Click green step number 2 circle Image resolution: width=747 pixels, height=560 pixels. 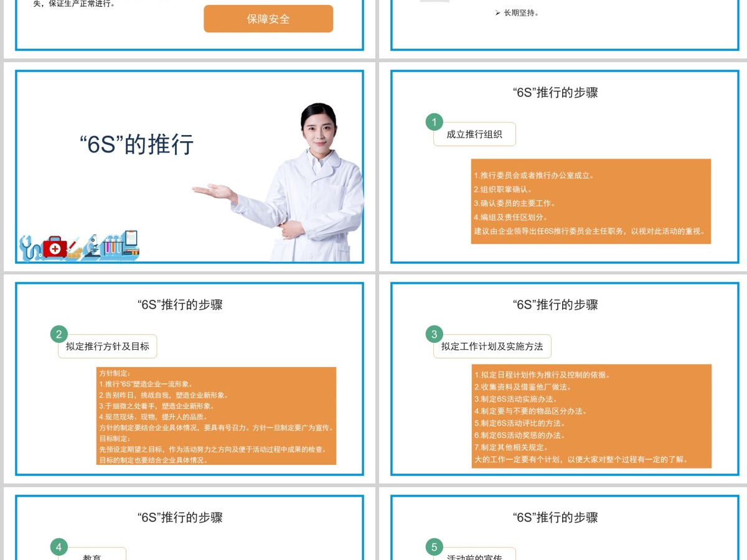[x=59, y=335]
